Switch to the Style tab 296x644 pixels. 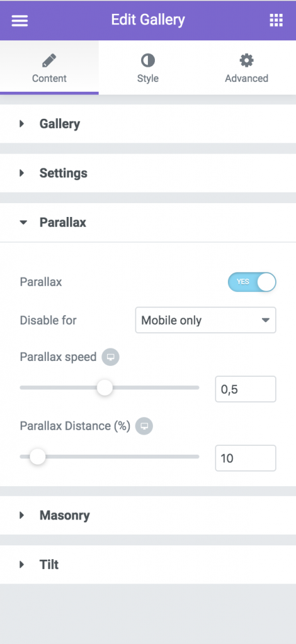pyautogui.click(x=148, y=68)
